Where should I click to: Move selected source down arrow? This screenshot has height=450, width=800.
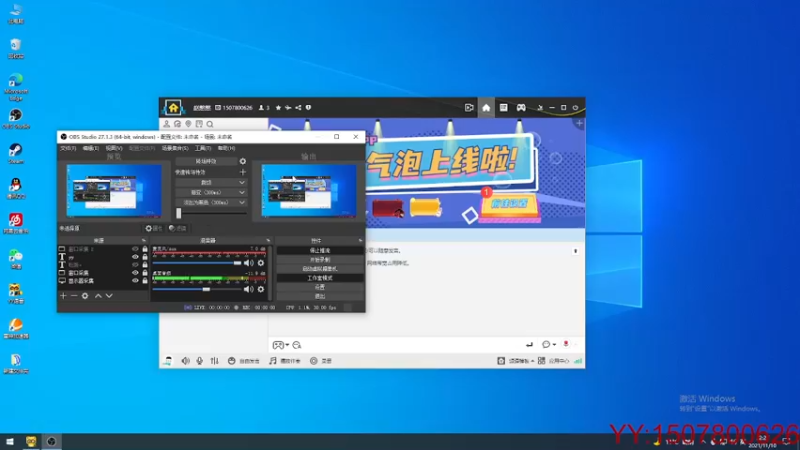(109, 295)
